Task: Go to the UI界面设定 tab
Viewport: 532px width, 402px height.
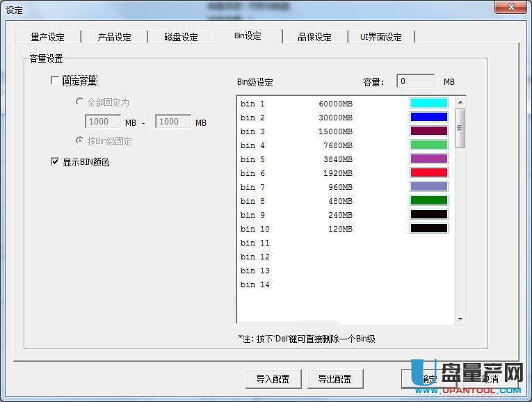Action: click(x=380, y=37)
